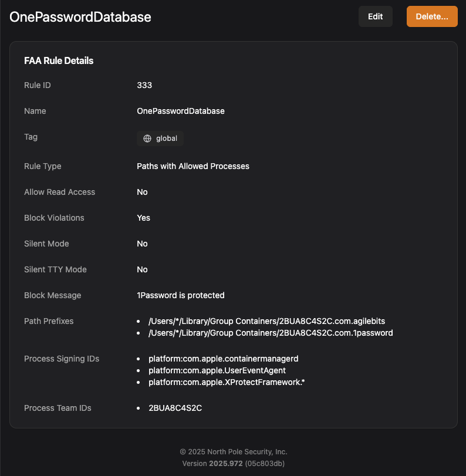Click the Paths with Allowed Processes value

[193, 166]
